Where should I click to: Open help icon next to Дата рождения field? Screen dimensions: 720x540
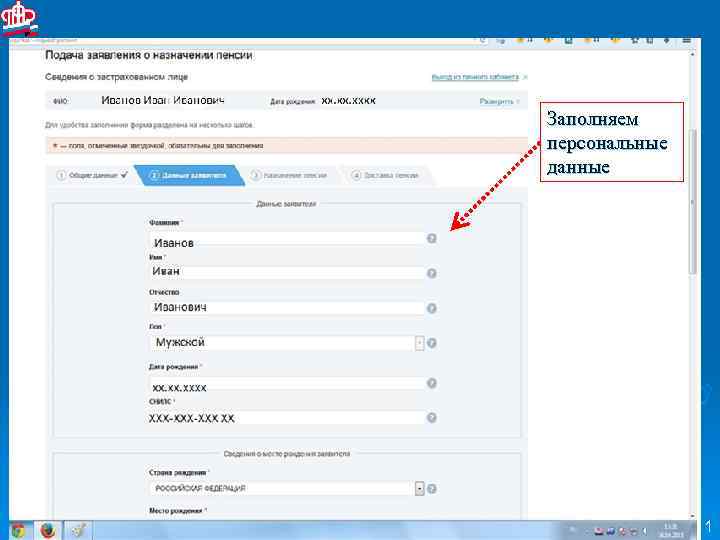432,383
